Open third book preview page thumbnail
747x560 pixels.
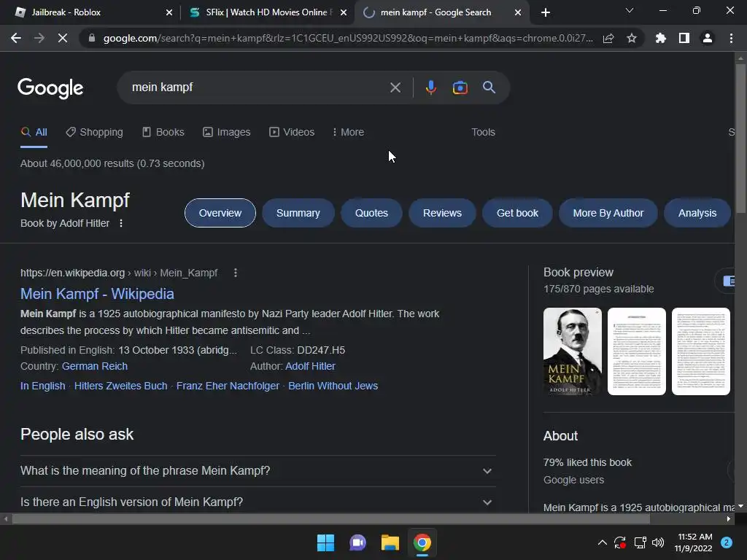(701, 351)
